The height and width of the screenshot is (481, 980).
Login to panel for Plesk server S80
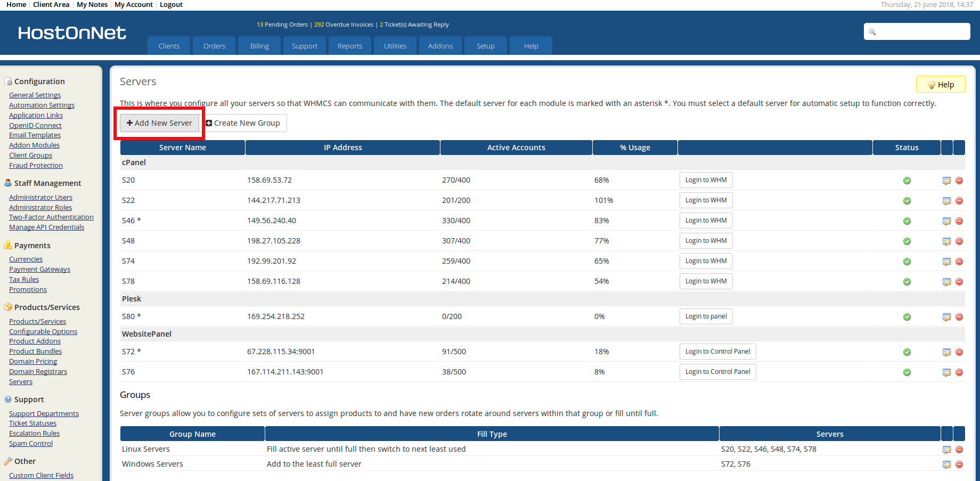tap(706, 316)
